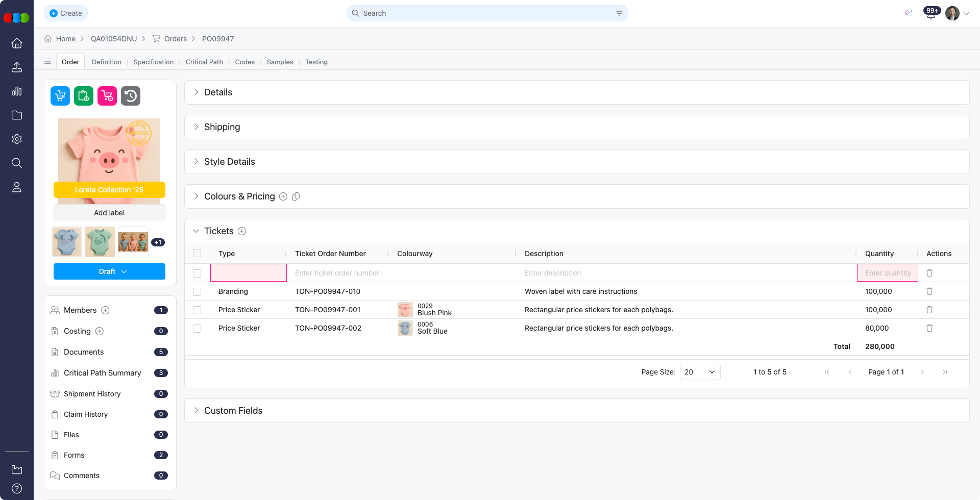Screen dimensions: 980x500
Task: Delete the Branding ticket row
Action: 929,291
